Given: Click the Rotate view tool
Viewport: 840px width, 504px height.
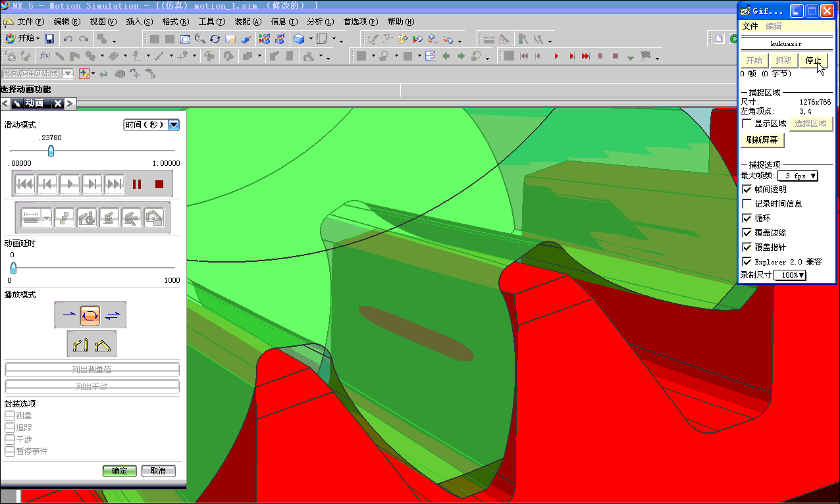Looking at the screenshot, I should pos(215,39).
